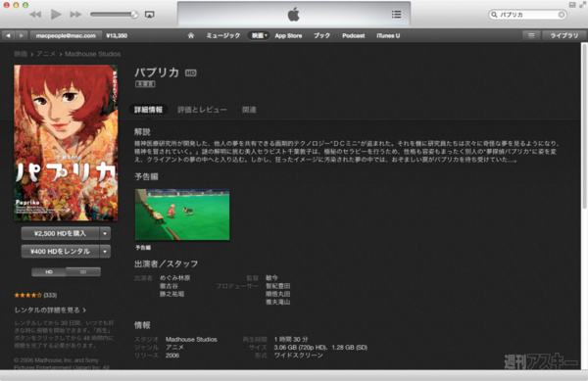Open the Podcast section
The image size is (588, 381).
tap(353, 35)
